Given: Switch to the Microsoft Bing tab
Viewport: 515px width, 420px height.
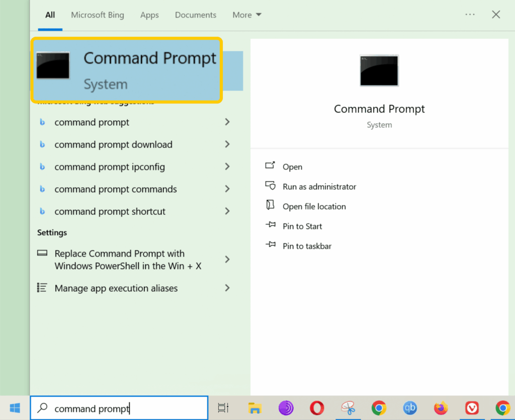Looking at the screenshot, I should pyautogui.click(x=97, y=15).
